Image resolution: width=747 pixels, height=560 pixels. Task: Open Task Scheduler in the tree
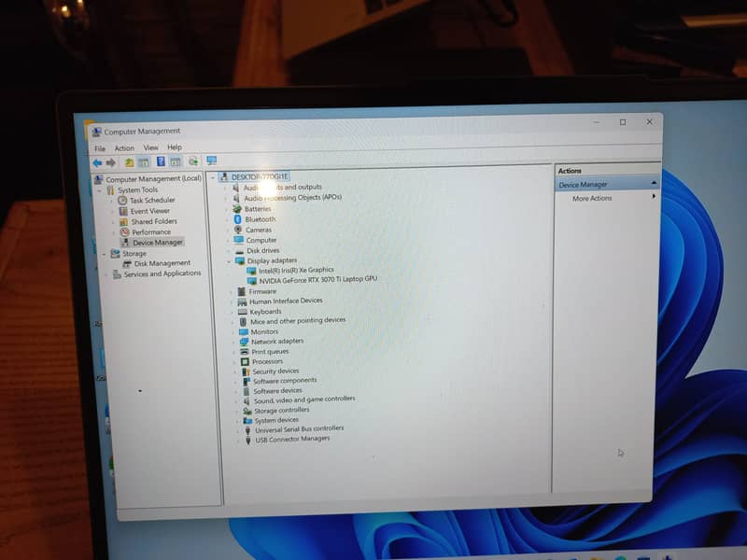tap(152, 200)
